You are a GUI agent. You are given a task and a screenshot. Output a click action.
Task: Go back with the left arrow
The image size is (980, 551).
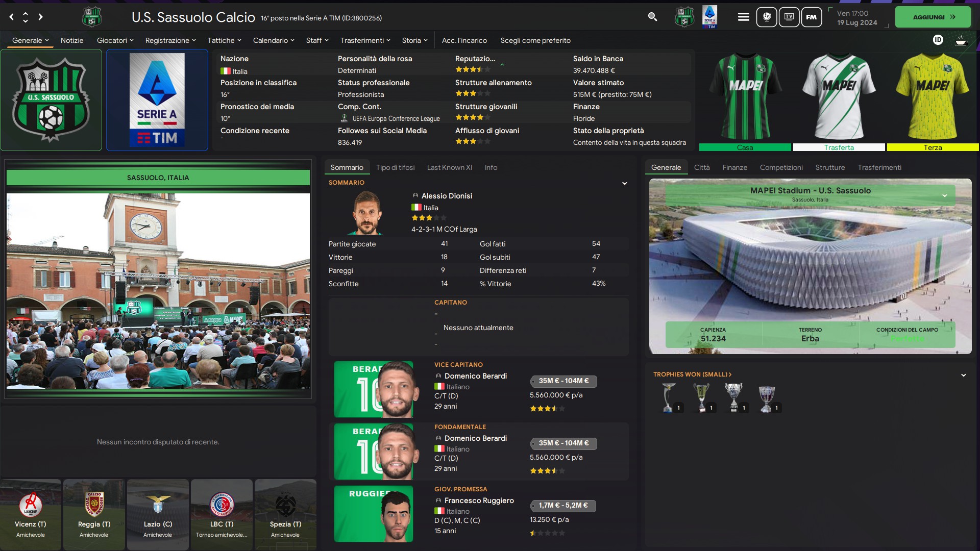tap(11, 17)
